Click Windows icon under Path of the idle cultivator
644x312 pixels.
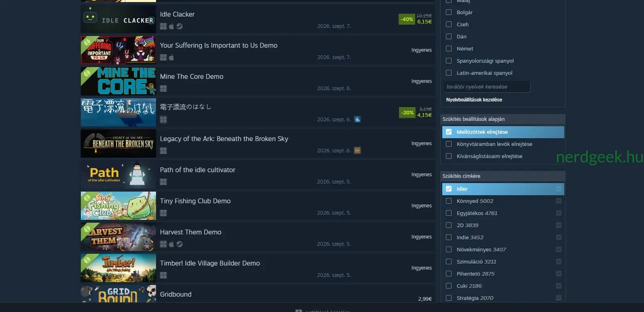pos(163,182)
